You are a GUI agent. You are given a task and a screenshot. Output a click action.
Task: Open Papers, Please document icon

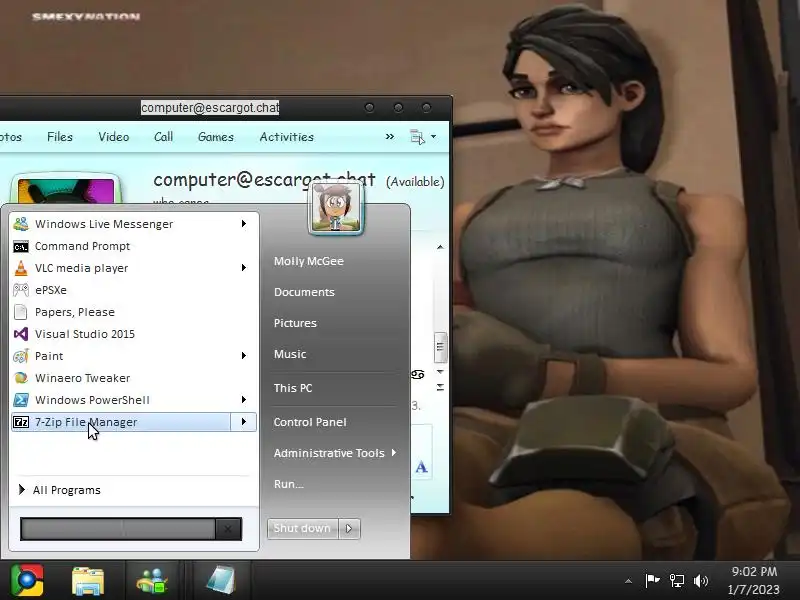(21, 312)
